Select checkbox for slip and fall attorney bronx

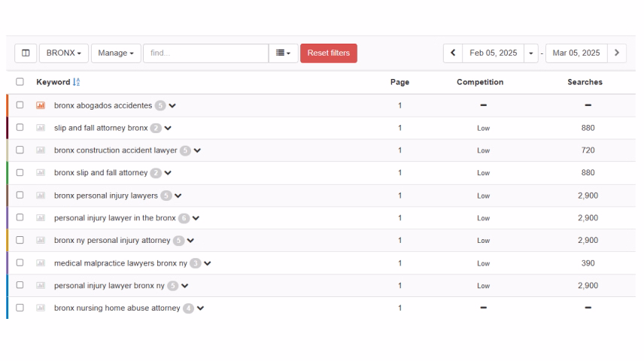coord(20,127)
